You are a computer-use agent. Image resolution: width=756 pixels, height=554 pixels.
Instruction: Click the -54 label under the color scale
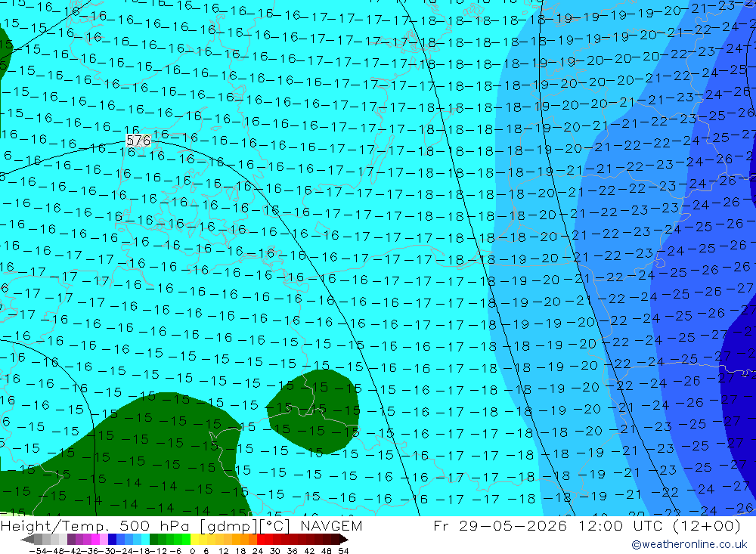[x=38, y=551]
